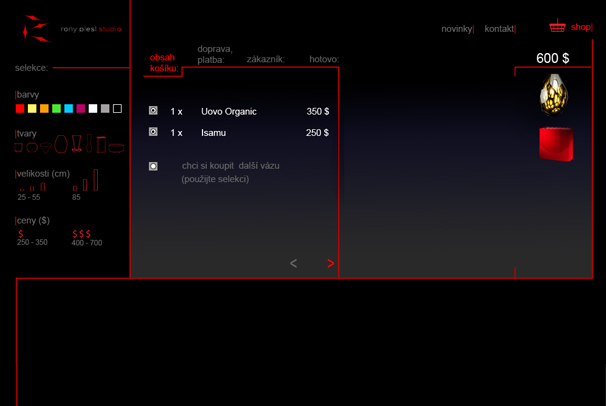
Task: Click the Rony Plesl studio logo
Action: click(38, 27)
